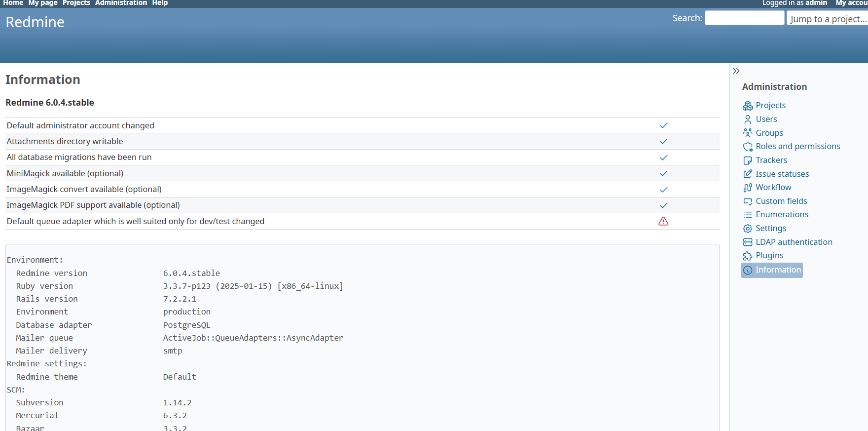Image resolution: width=868 pixels, height=431 pixels.
Task: Click checkmark for MiniMagick available row
Action: point(663,173)
